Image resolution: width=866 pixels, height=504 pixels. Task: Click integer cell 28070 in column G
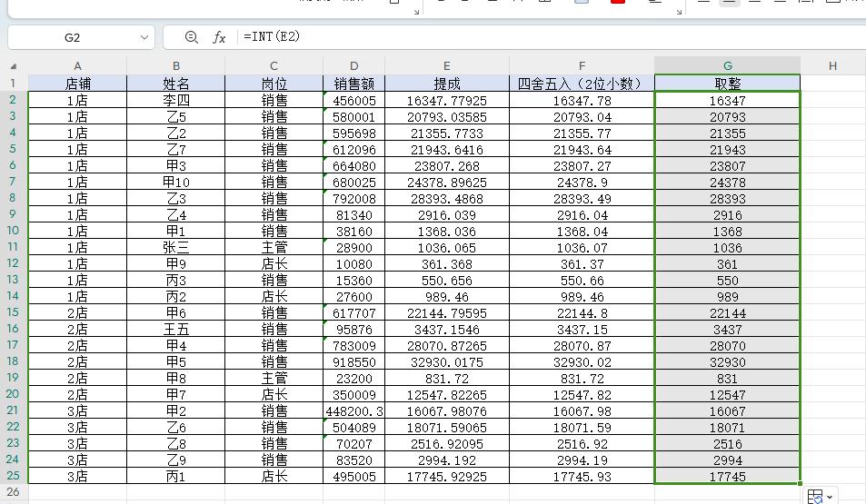point(727,346)
